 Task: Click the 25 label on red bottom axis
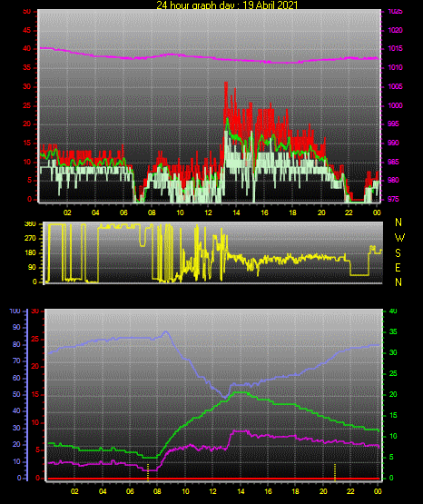[x=35, y=339]
